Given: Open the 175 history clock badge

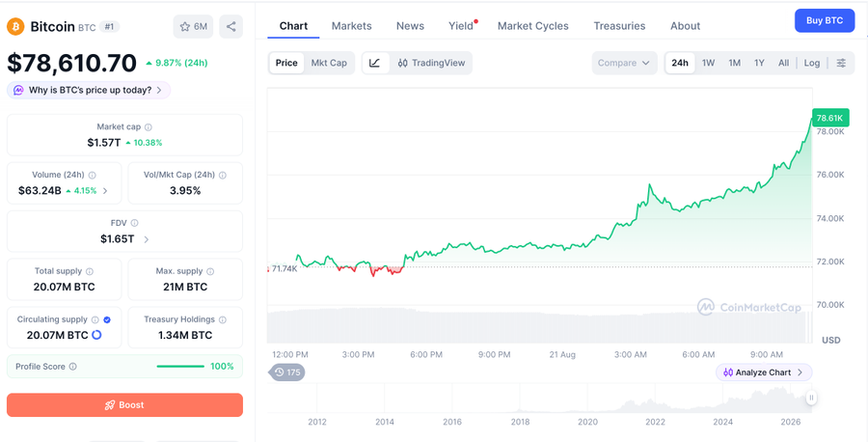Looking at the screenshot, I should pyautogui.click(x=287, y=373).
